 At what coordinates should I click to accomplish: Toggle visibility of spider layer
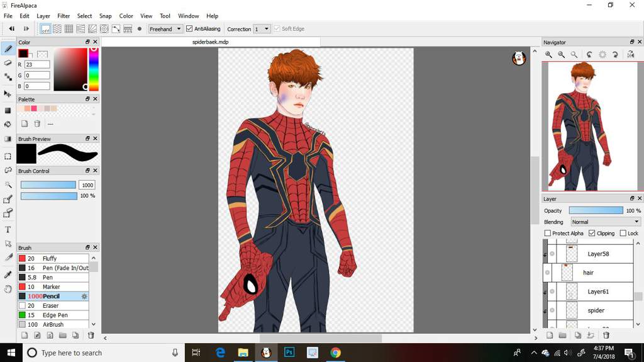click(x=552, y=310)
